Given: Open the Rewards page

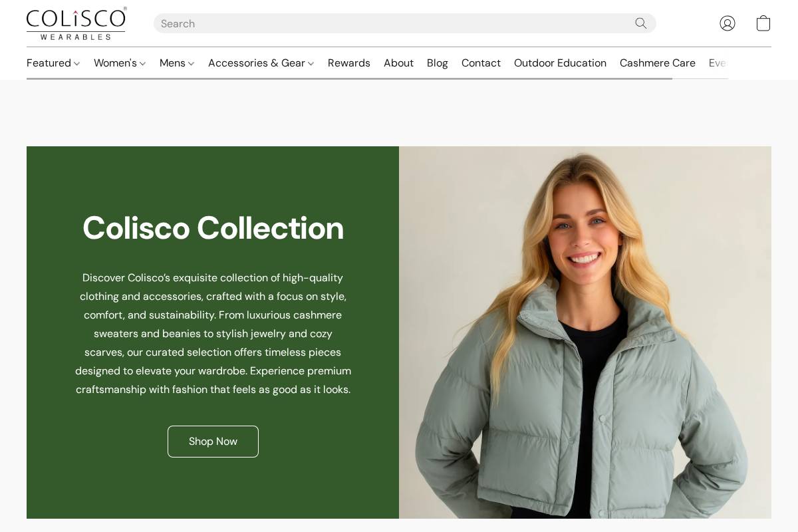Looking at the screenshot, I should [x=349, y=63].
